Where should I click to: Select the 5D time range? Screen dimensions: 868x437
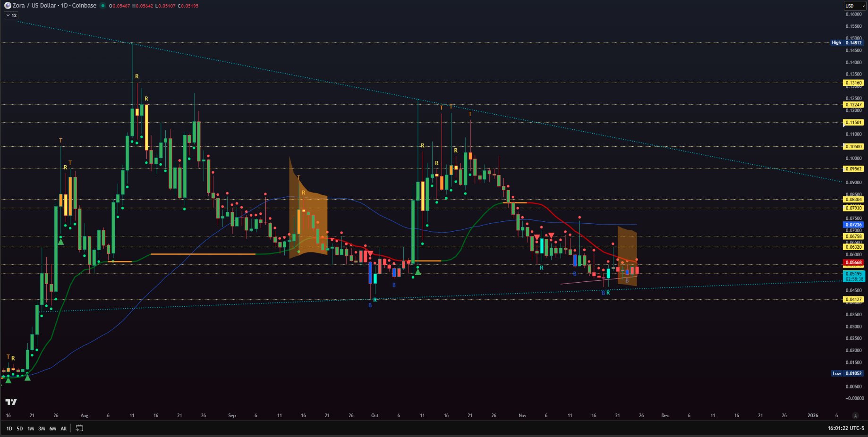point(20,429)
